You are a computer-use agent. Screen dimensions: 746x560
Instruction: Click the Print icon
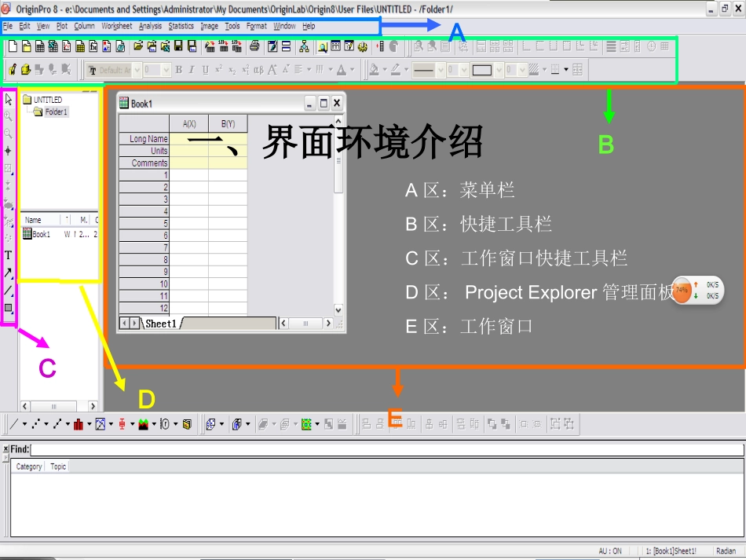(x=254, y=46)
